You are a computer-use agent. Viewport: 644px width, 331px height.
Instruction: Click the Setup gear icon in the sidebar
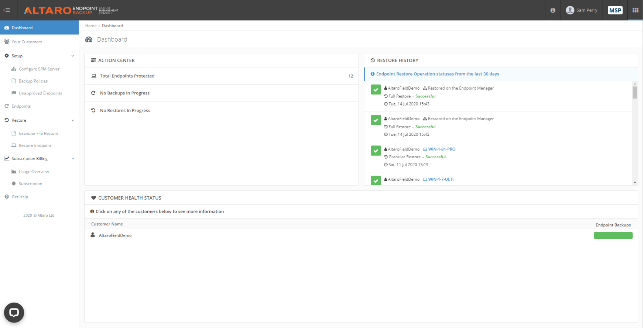coord(7,56)
